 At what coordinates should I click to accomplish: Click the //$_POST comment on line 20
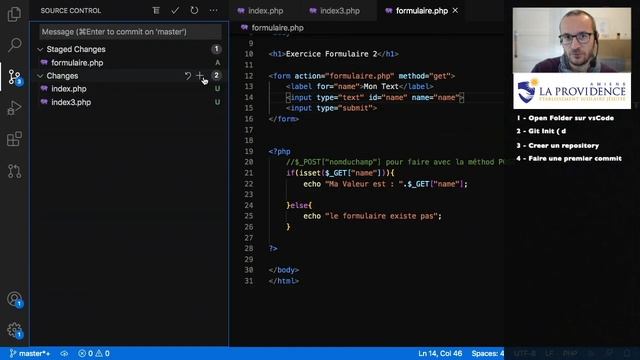pyautogui.click(x=395, y=162)
